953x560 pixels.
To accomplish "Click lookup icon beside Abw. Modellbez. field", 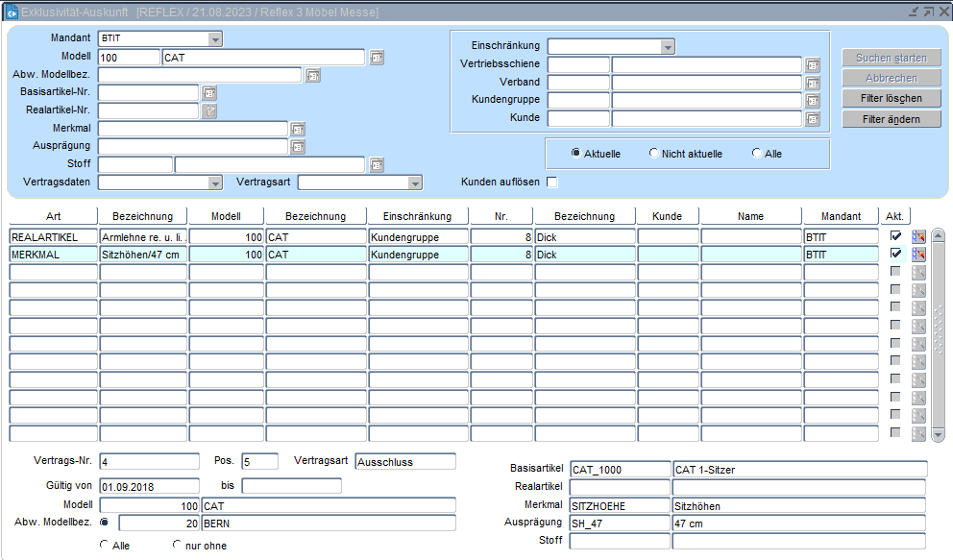I will pyautogui.click(x=313, y=75).
